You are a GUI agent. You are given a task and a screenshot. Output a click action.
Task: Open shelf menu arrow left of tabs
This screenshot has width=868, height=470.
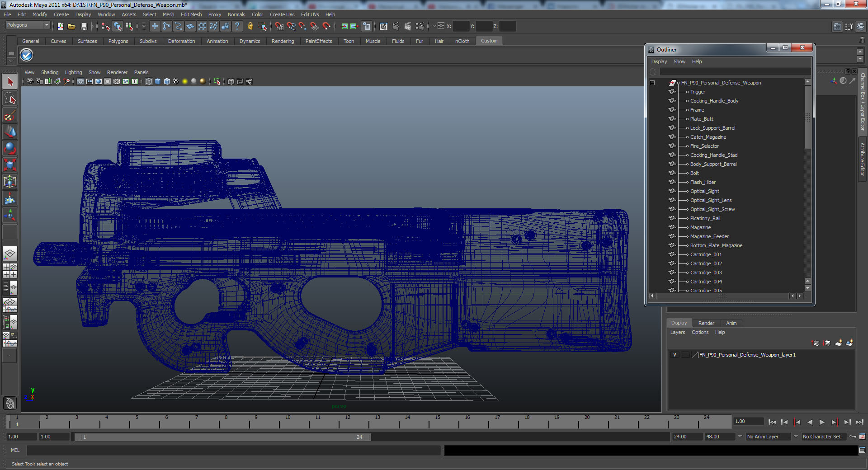11,61
